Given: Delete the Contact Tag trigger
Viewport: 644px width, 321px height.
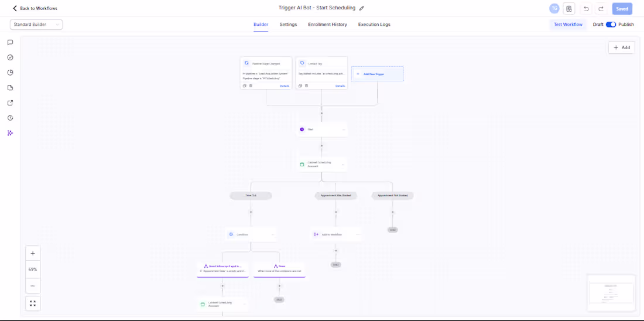Looking at the screenshot, I should click(x=306, y=86).
